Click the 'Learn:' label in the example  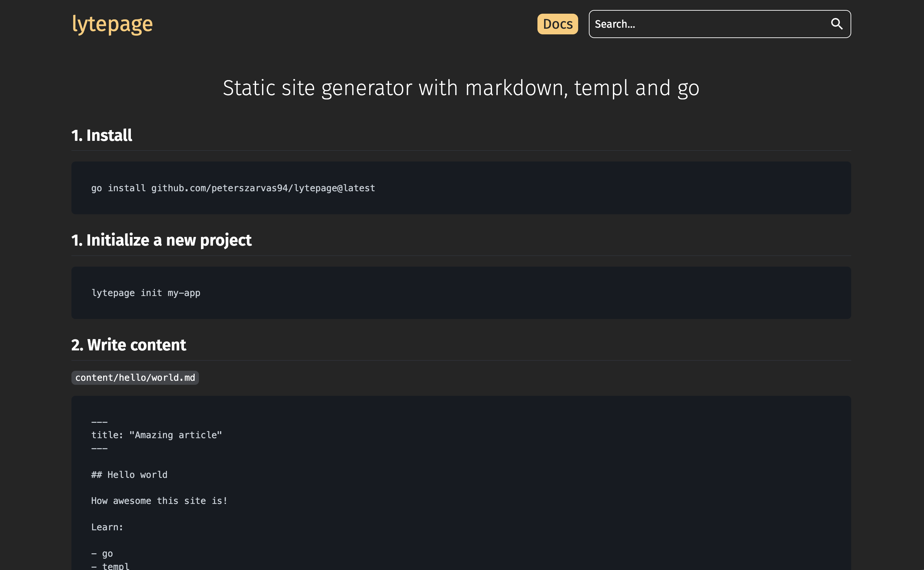point(107,527)
